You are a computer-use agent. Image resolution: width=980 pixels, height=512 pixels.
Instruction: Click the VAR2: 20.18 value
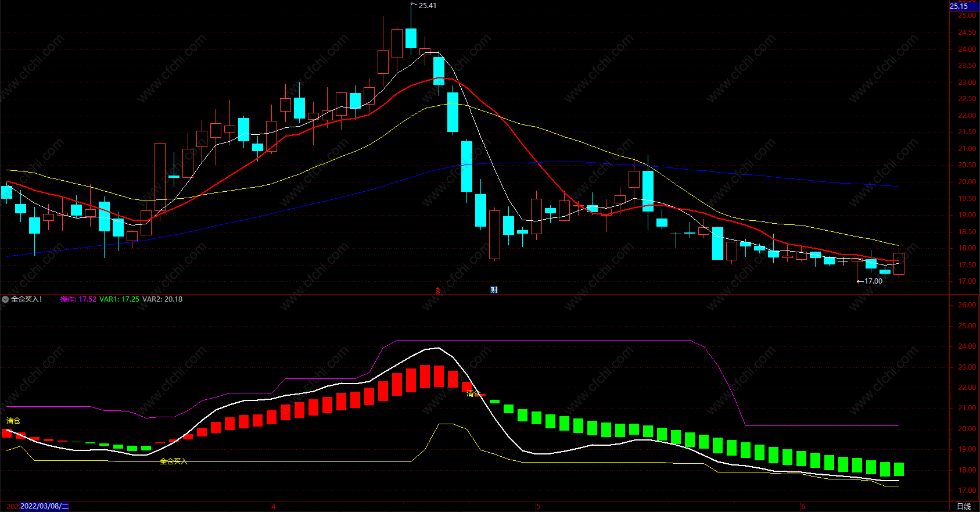(x=162, y=299)
